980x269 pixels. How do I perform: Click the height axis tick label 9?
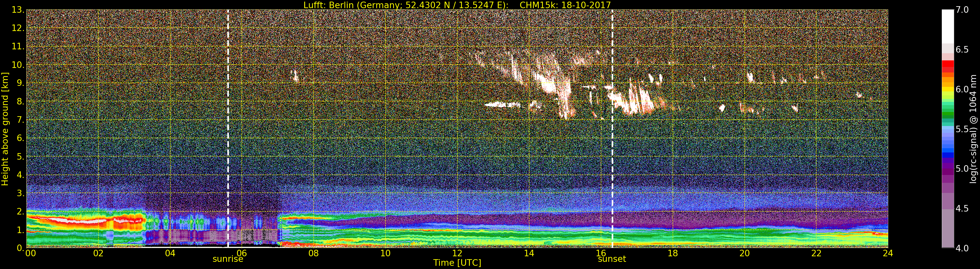tap(20, 83)
